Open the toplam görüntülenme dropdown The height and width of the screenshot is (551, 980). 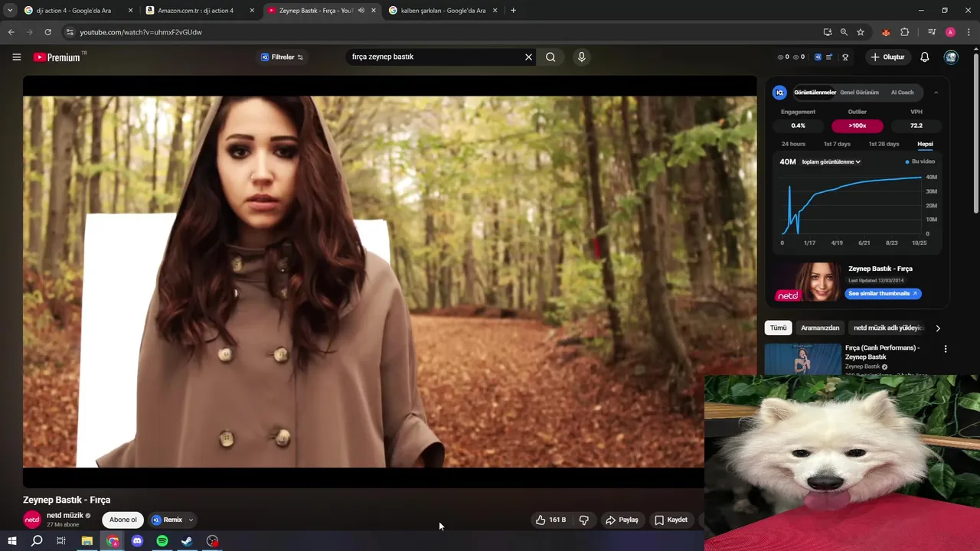pyautogui.click(x=831, y=161)
